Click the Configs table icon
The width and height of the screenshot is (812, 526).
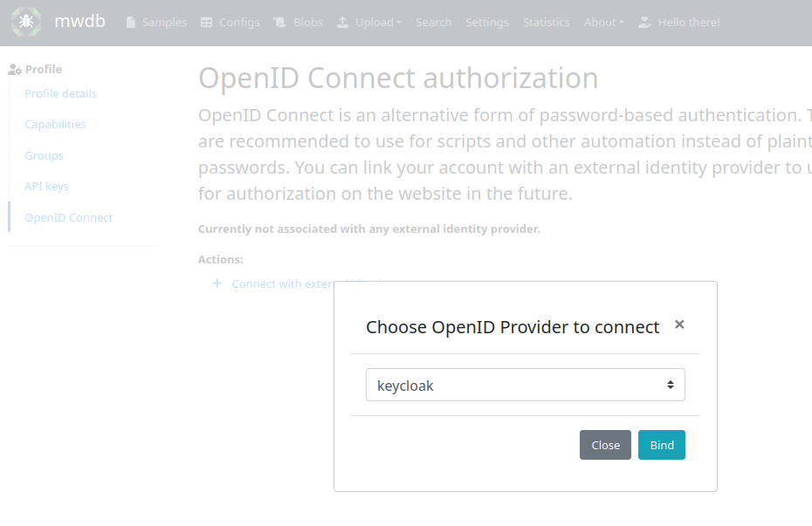[206, 23]
